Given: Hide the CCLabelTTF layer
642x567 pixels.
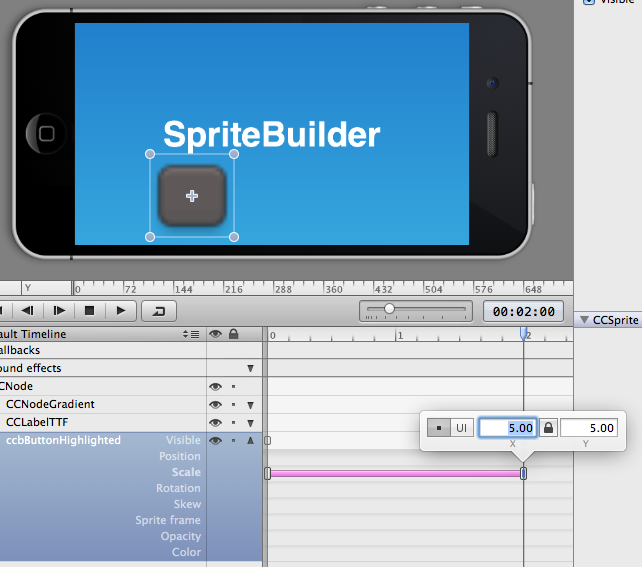Looking at the screenshot, I should pyautogui.click(x=215, y=422).
